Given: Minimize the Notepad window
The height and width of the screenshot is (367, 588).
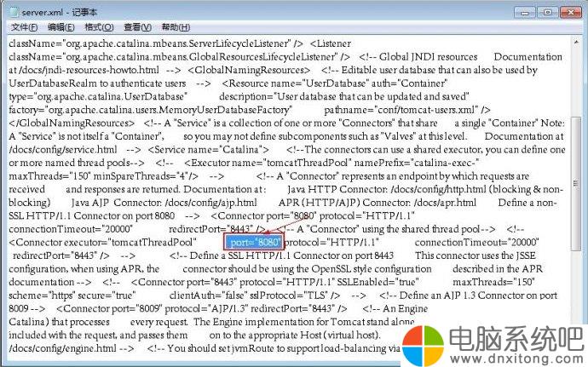Looking at the screenshot, I should (525, 13).
